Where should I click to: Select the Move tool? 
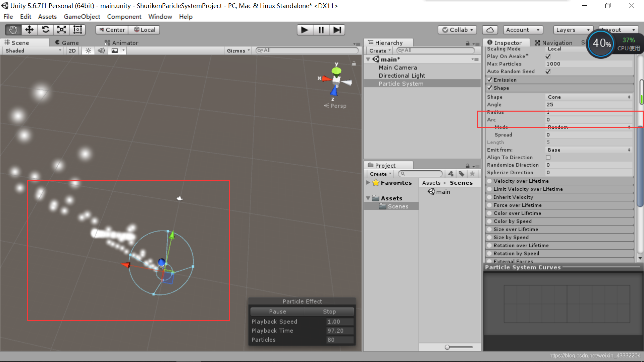(x=29, y=30)
